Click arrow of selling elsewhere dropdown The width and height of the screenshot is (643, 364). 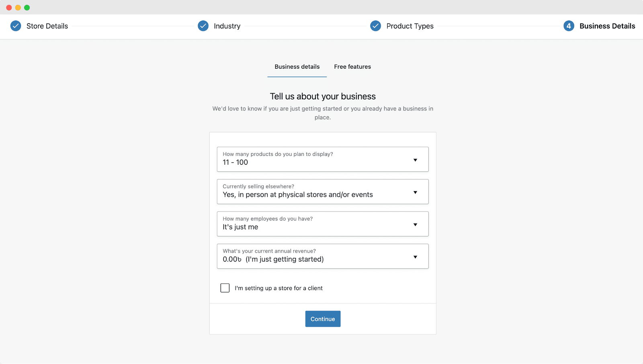click(415, 192)
